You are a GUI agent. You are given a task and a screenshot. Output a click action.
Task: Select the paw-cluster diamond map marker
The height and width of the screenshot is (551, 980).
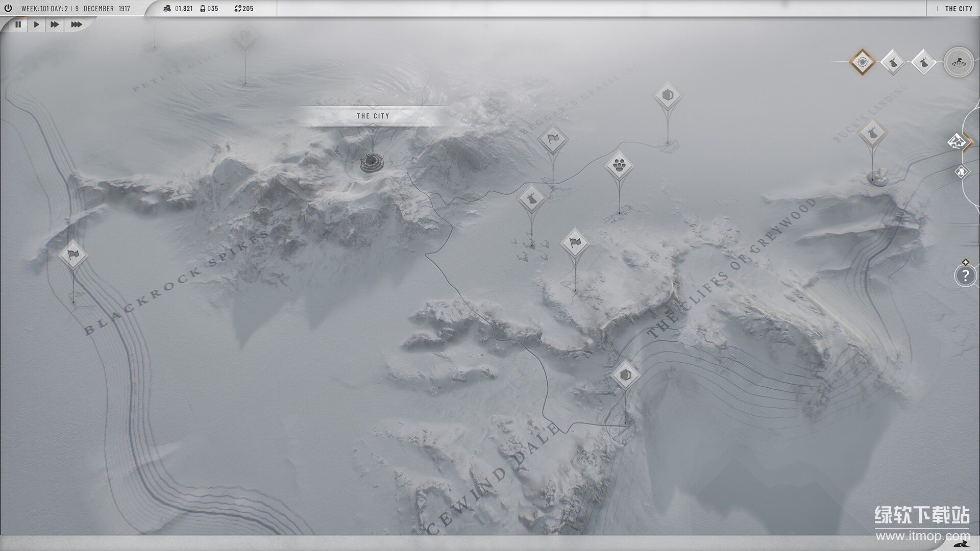coord(619,165)
